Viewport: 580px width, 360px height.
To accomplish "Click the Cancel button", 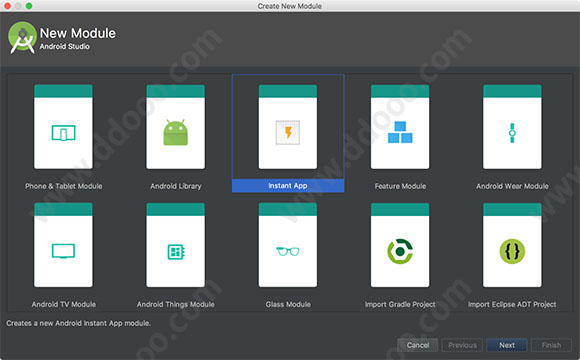I will [418, 345].
